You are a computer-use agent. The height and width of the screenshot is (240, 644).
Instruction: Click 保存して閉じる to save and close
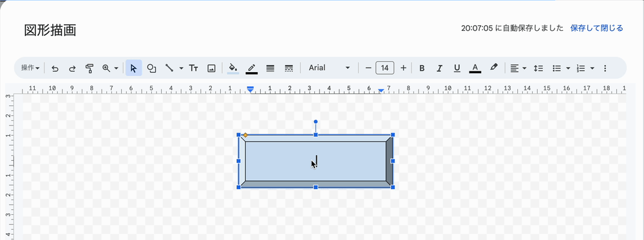597,28
